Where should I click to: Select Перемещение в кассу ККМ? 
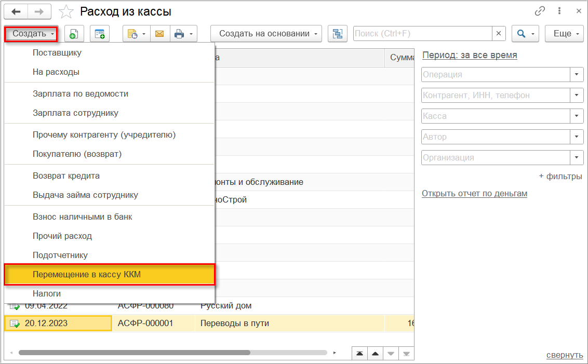(109, 274)
